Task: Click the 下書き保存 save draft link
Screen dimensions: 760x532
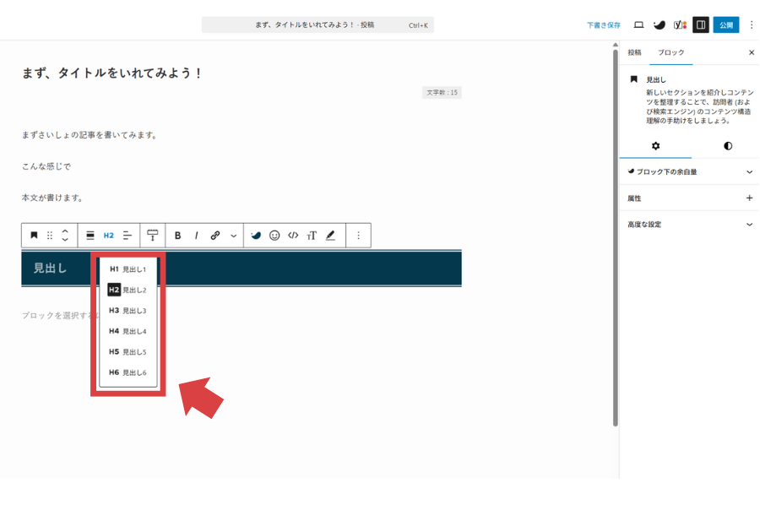Action: [x=604, y=25]
